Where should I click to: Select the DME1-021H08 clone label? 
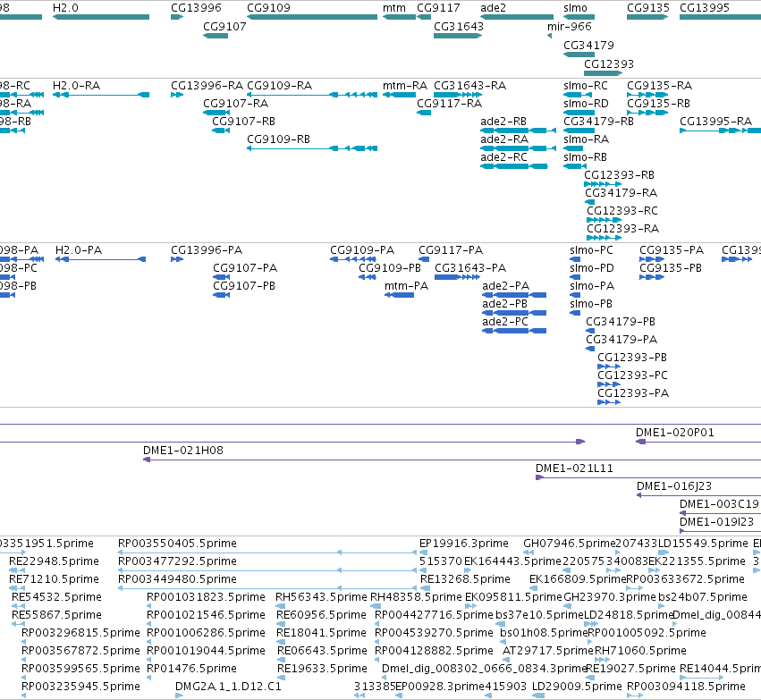(183, 451)
